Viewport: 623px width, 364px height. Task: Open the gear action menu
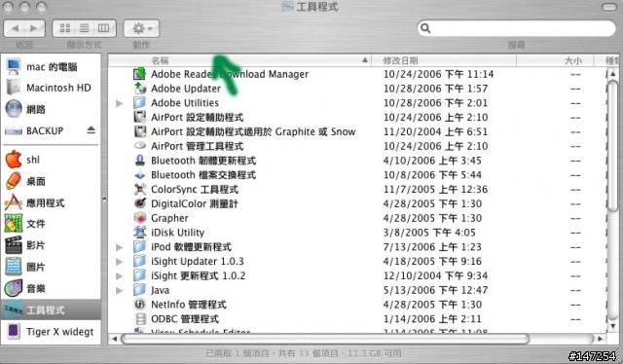pyautogui.click(x=141, y=28)
